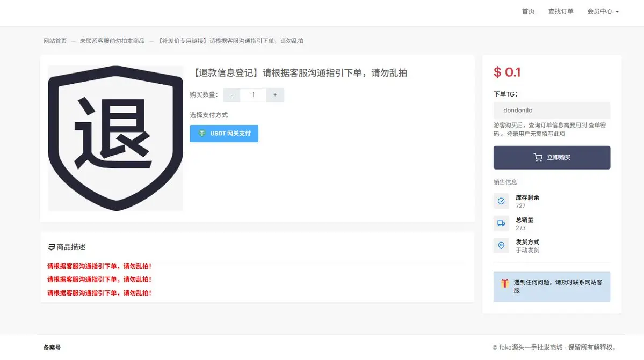Click the 发货方式 location pin icon
The height and width of the screenshot is (360, 644).
[x=501, y=246]
